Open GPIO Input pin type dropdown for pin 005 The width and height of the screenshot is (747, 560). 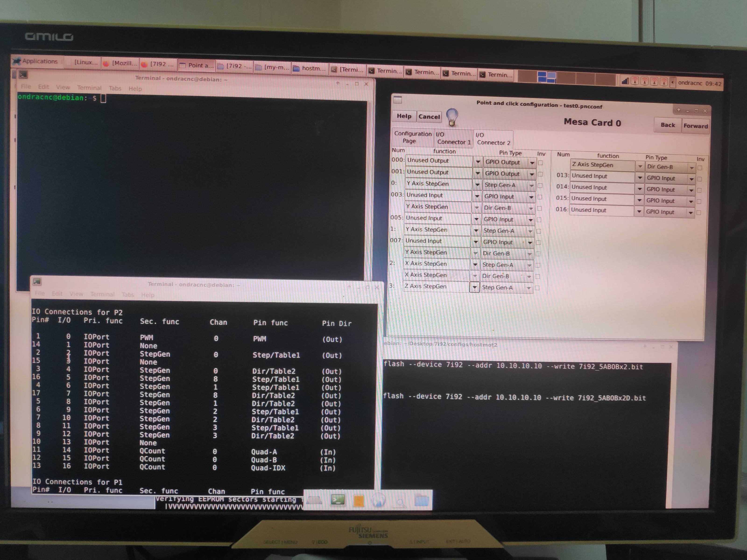530,220
